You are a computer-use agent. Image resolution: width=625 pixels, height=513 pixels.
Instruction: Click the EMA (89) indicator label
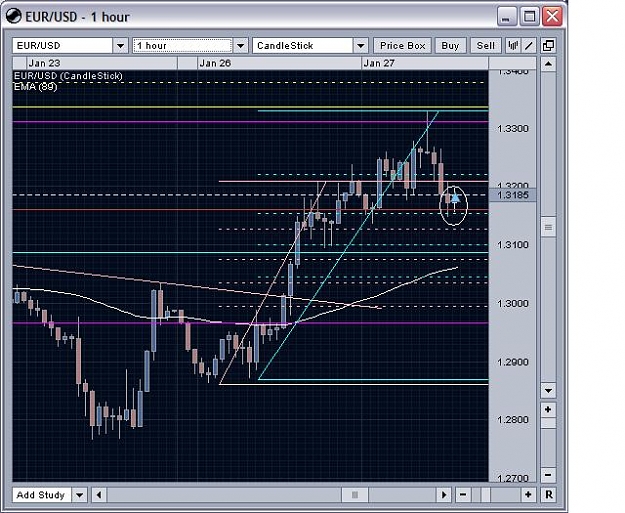(35, 87)
